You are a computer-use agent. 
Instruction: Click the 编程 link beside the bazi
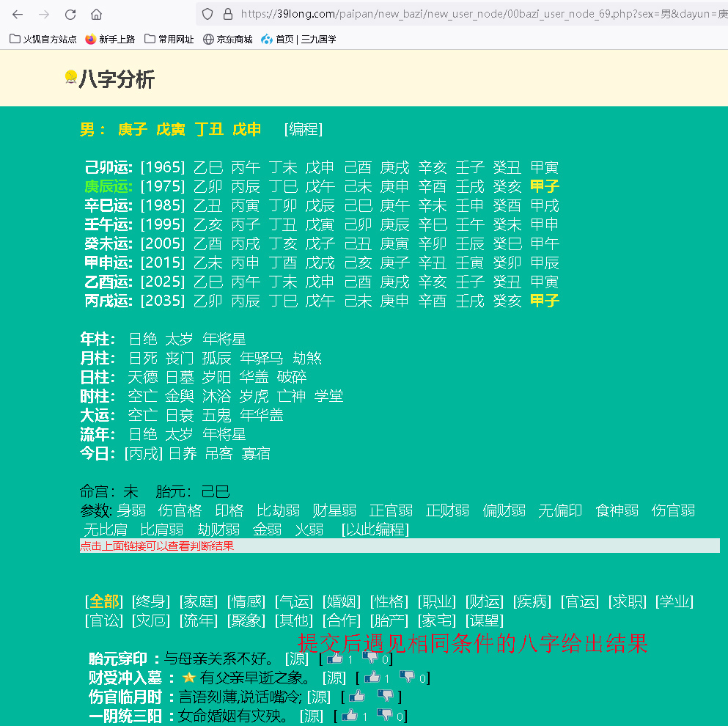[x=304, y=130]
